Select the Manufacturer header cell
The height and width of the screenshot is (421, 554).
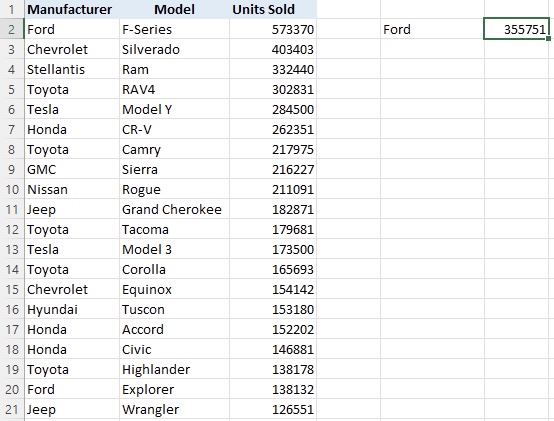[72, 10]
